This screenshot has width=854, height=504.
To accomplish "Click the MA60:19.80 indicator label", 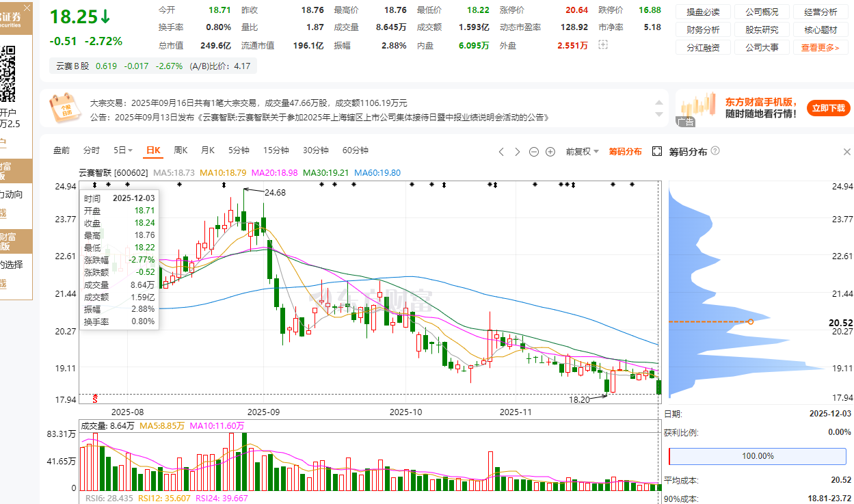I will click(377, 173).
